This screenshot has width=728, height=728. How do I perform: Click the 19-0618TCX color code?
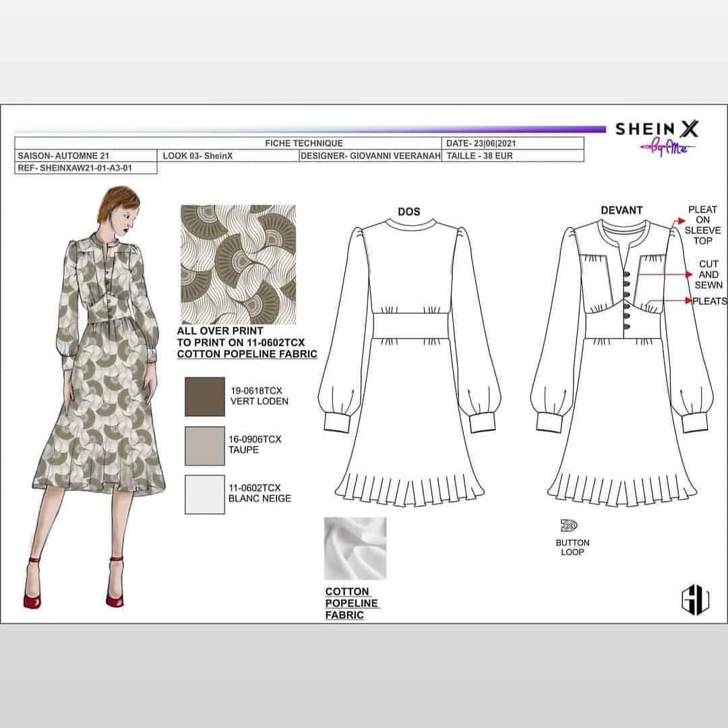pos(256,390)
